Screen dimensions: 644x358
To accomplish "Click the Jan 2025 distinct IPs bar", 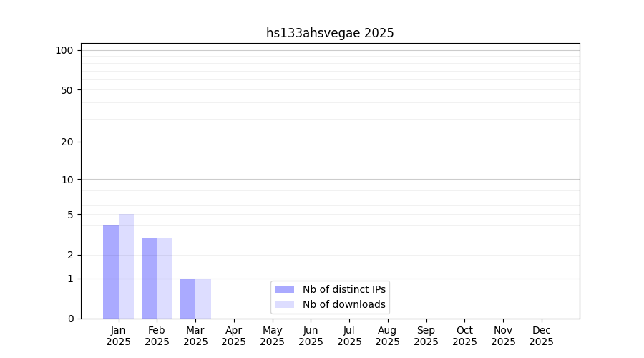I will pos(111,271).
